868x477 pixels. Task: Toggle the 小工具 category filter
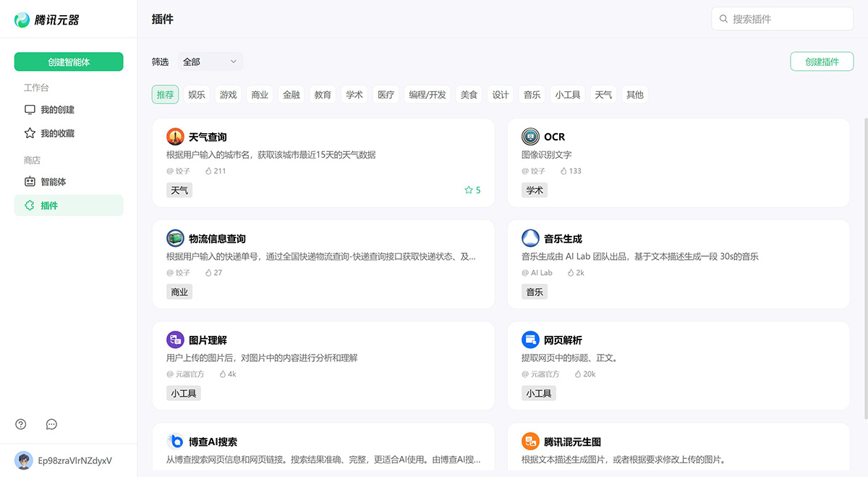click(567, 94)
